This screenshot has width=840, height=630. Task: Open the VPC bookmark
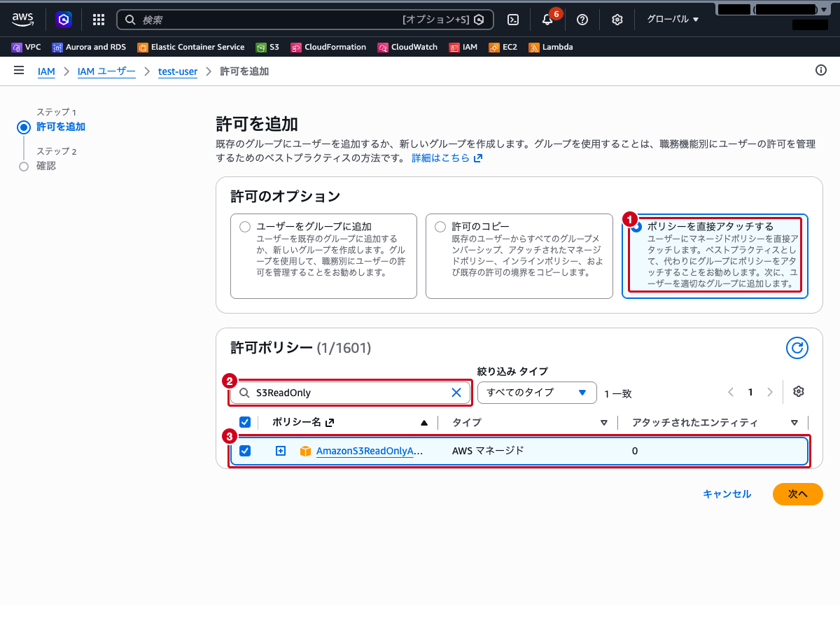pyautogui.click(x=27, y=48)
